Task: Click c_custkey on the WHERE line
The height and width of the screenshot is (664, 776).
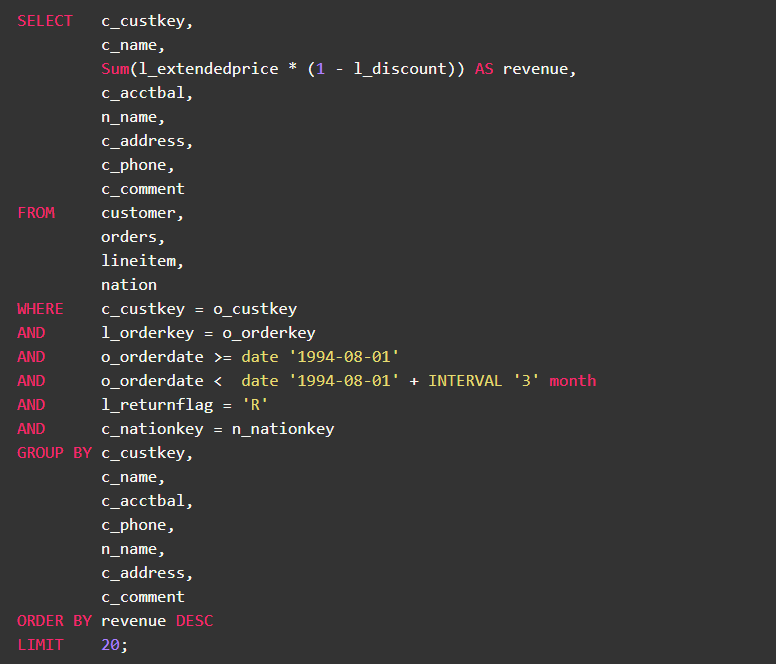Action: pyautogui.click(x=143, y=309)
